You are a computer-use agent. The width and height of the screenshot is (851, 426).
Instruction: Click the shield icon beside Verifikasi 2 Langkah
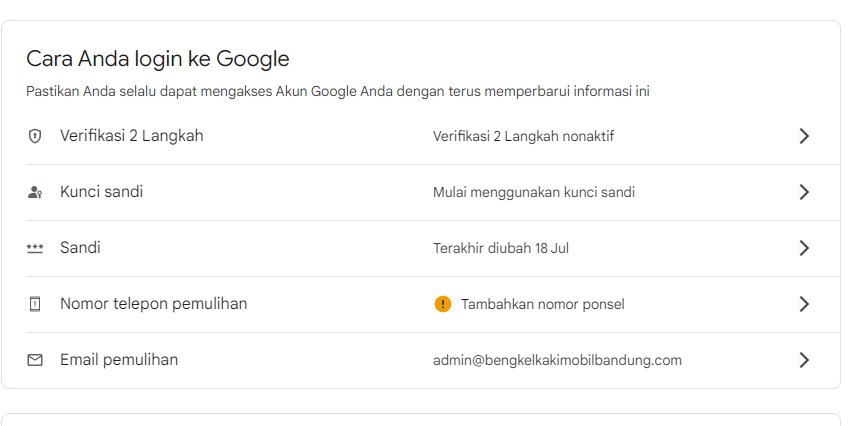(x=35, y=136)
